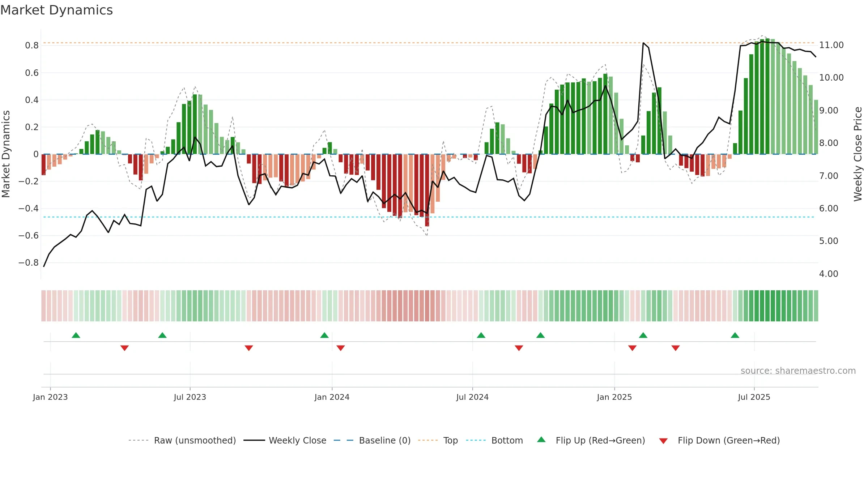This screenshot has height=488, width=868.
Task: Click the positive 0.8 tick on left axis
Action: pyautogui.click(x=32, y=46)
